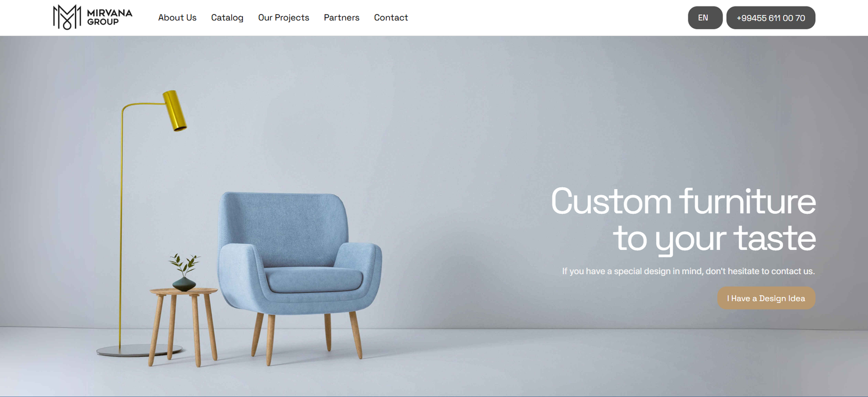The width and height of the screenshot is (868, 397).
Task: Open the About Us page
Action: coord(177,17)
